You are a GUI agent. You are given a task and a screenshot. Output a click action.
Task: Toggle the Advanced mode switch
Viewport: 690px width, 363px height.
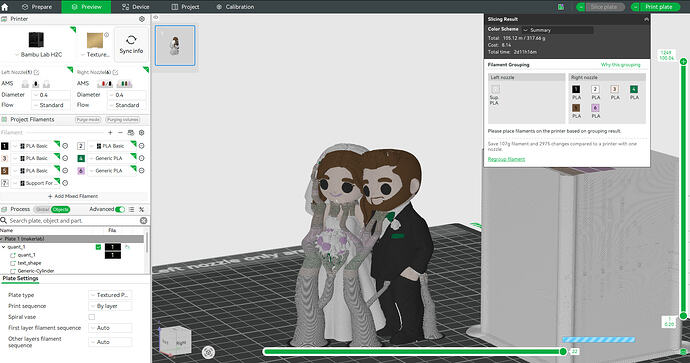click(120, 209)
